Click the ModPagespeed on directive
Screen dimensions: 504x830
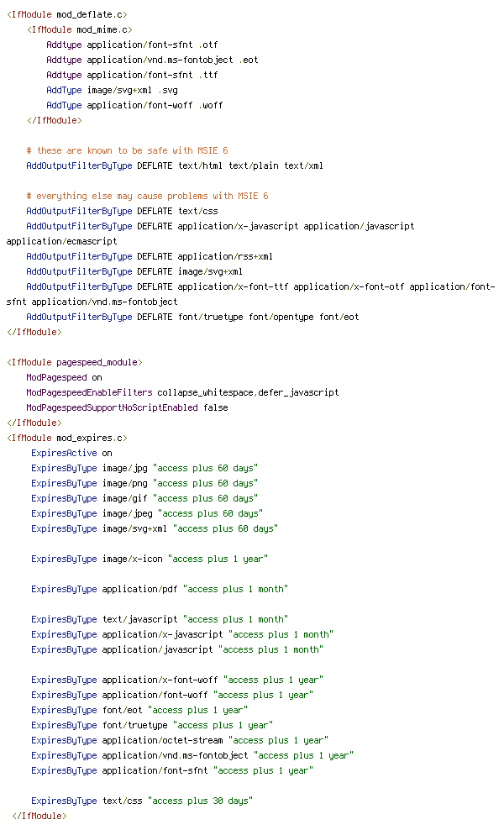click(x=64, y=377)
